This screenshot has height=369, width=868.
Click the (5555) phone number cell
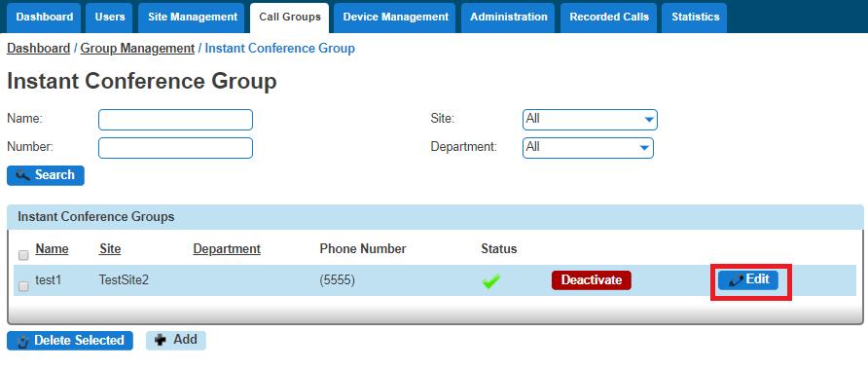[337, 280]
